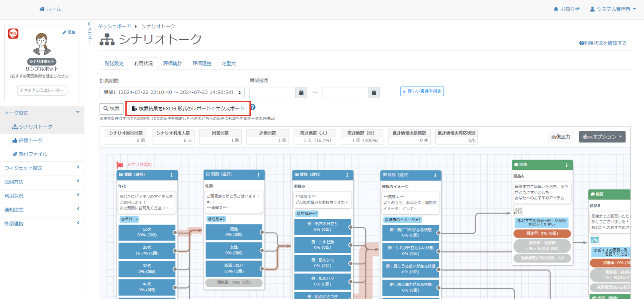
Task: Select 例：シミが目立たない状態 option
Action: coord(410,251)
